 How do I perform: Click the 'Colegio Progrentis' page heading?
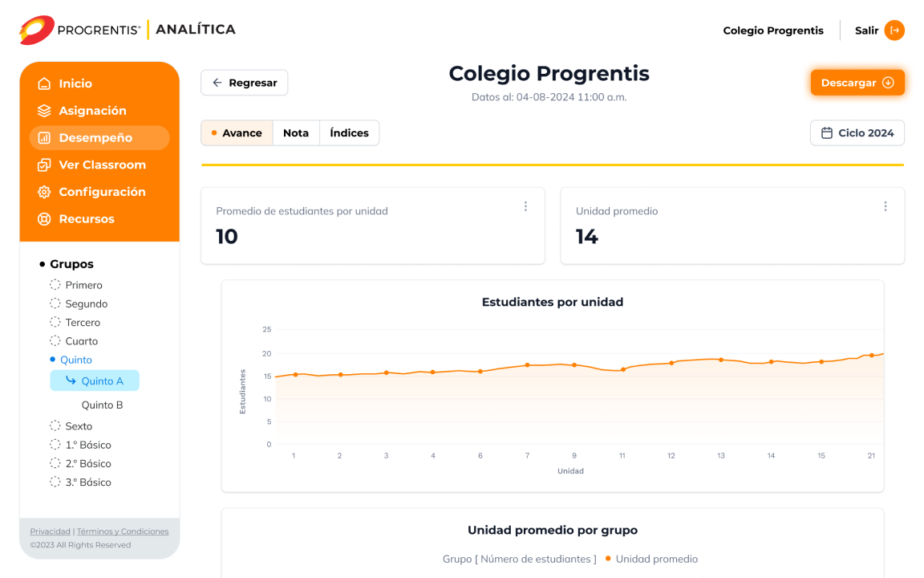click(549, 74)
